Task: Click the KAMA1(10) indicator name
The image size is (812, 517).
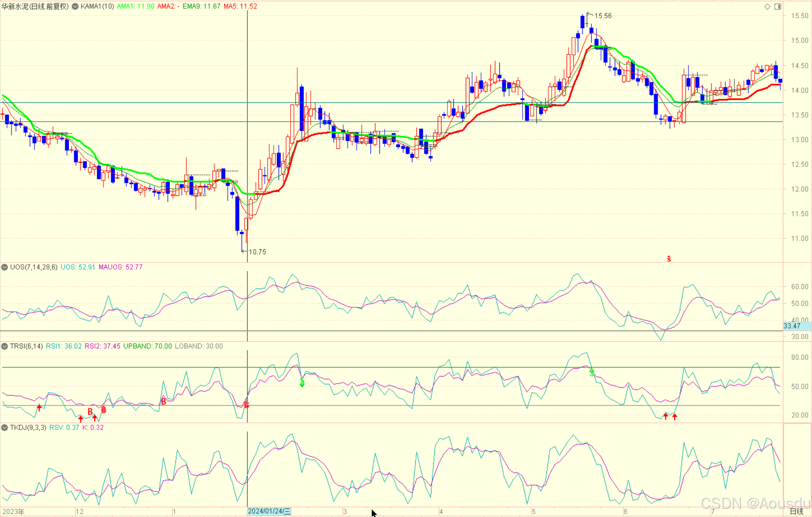Action: (x=97, y=6)
